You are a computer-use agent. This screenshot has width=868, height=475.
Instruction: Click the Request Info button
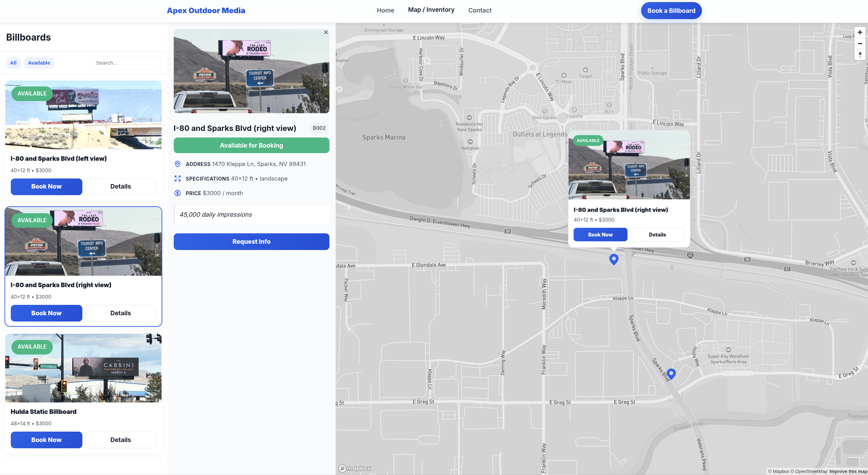tap(251, 242)
